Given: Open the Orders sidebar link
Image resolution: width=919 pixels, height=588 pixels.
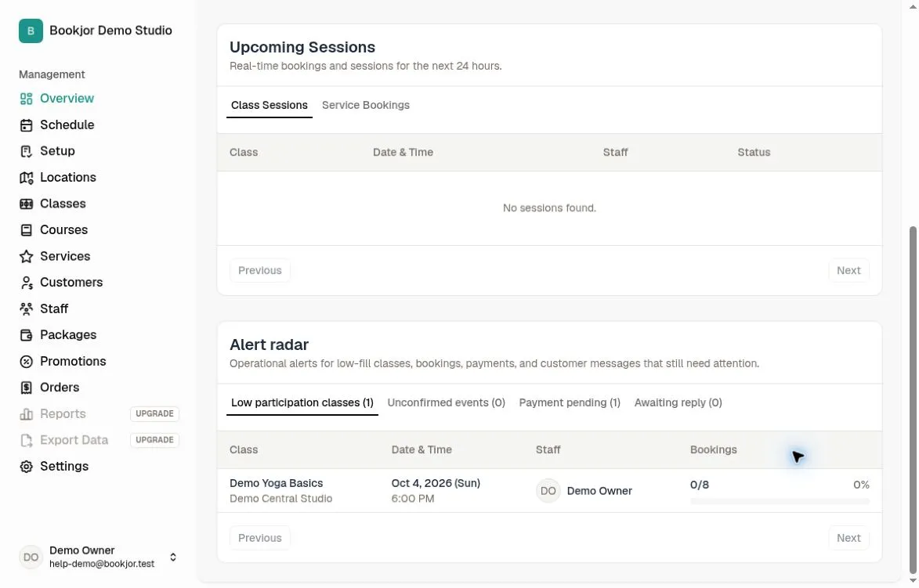Looking at the screenshot, I should click(x=60, y=388).
